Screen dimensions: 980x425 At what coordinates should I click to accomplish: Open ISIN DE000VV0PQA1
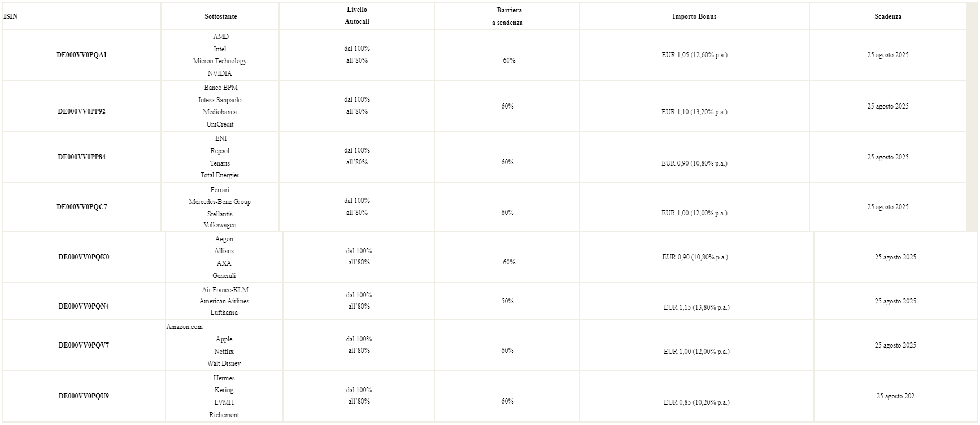[81, 55]
